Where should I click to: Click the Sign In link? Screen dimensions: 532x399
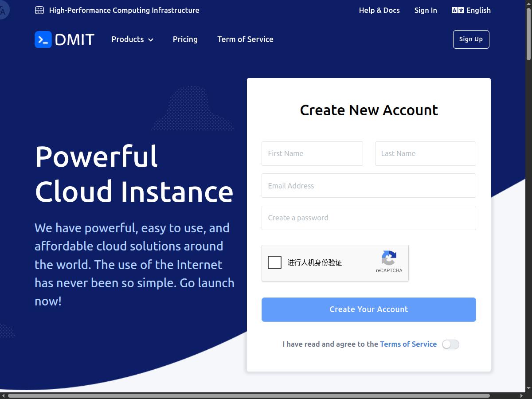point(426,10)
